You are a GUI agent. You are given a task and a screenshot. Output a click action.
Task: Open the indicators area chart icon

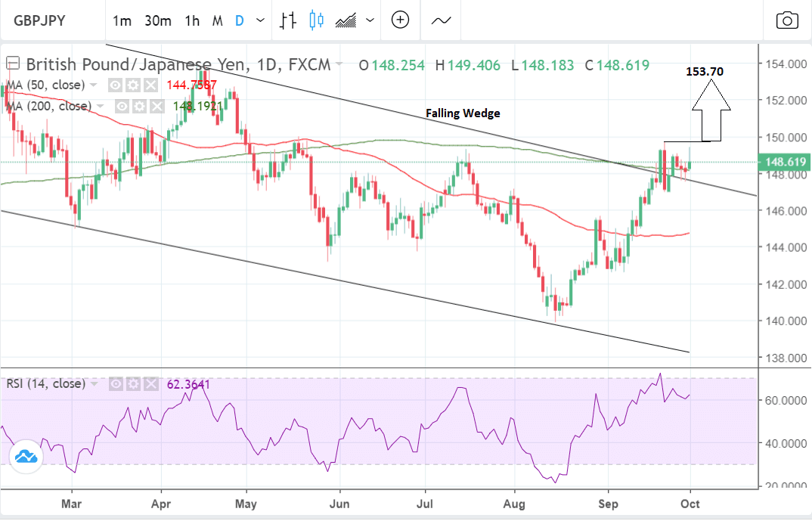point(347,20)
